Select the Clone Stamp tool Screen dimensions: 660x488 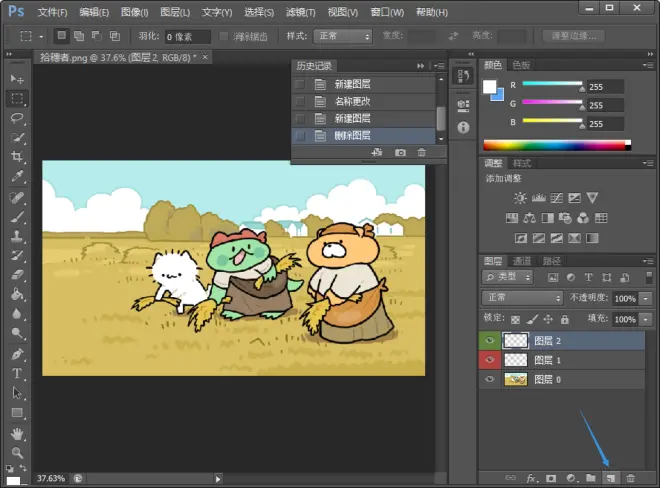17,236
